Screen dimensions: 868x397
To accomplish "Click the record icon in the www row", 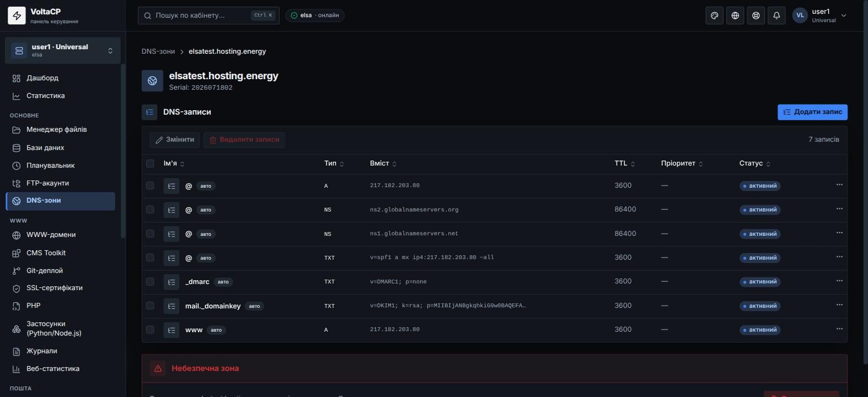I will [x=172, y=330].
